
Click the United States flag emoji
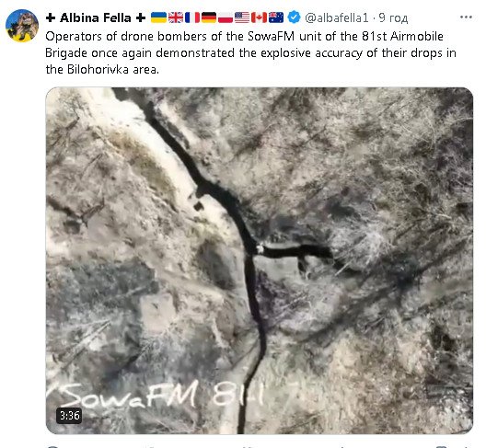(x=242, y=17)
